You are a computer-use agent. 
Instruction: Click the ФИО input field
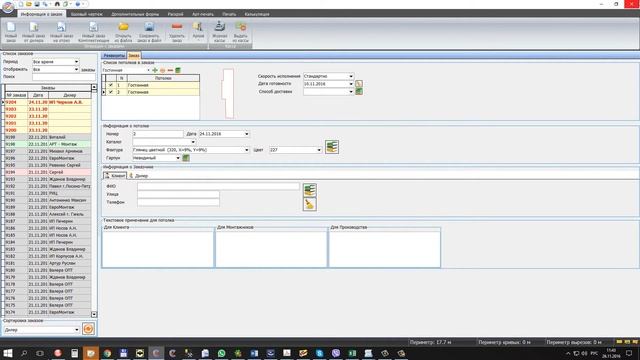(218, 186)
